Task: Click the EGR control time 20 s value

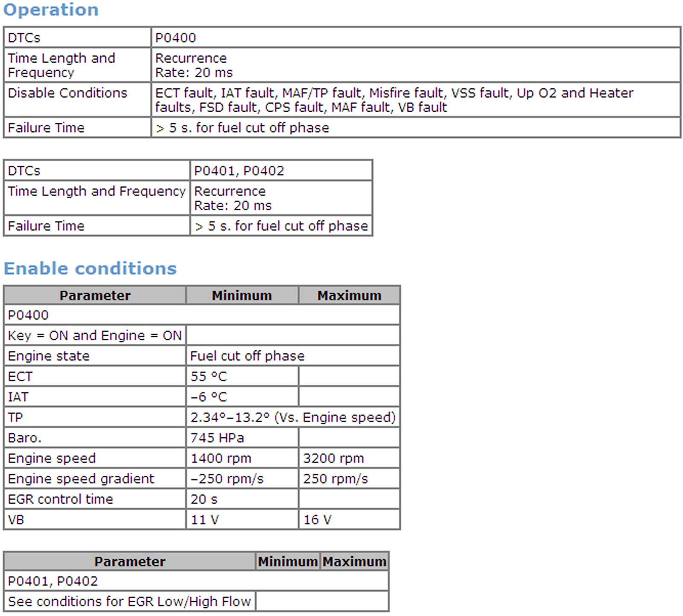Action: 204,499
